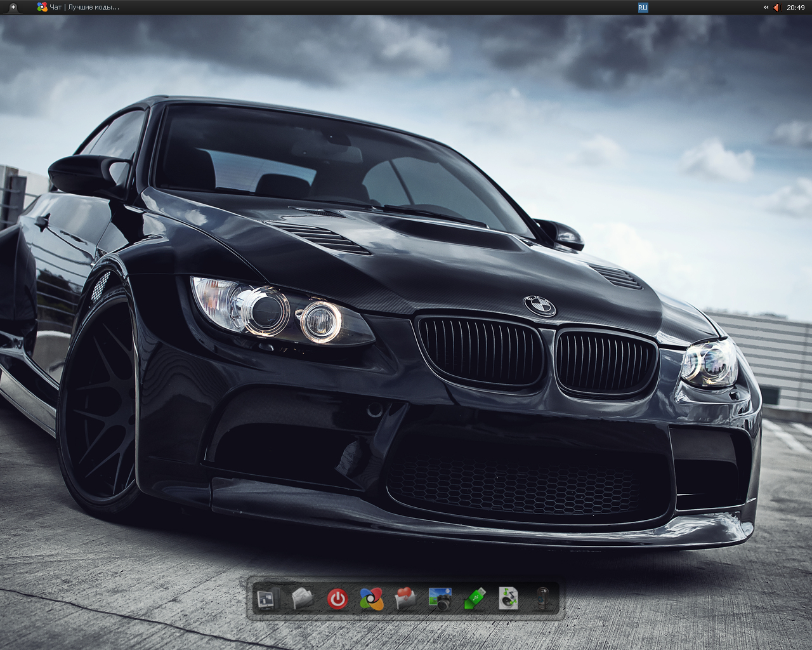The width and height of the screenshot is (812, 650).
Task: Open the recycle bin dock icon
Action: coord(542,599)
